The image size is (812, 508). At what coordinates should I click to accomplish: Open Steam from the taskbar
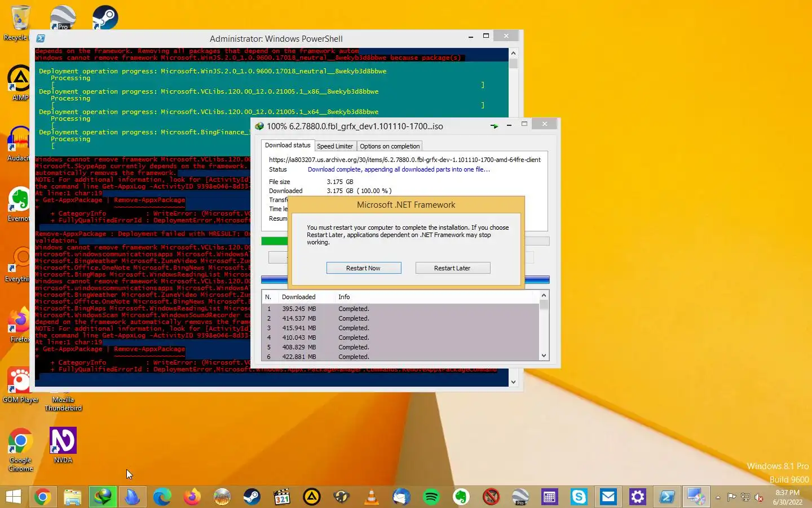click(252, 497)
